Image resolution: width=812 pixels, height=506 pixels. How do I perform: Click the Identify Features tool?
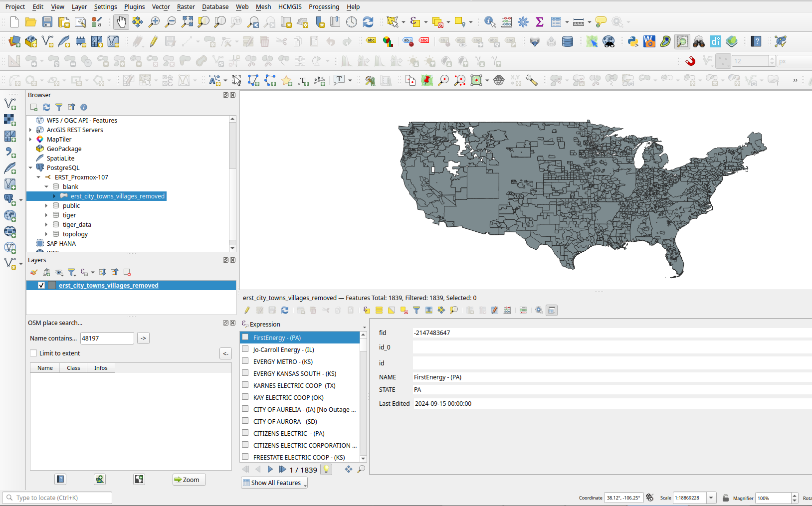coord(490,22)
